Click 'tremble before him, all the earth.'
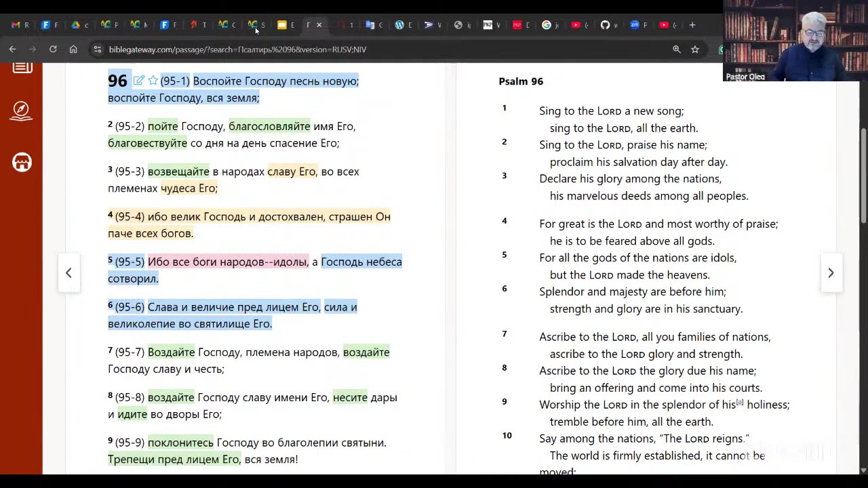Screen dimensions: 868x488 631,422
